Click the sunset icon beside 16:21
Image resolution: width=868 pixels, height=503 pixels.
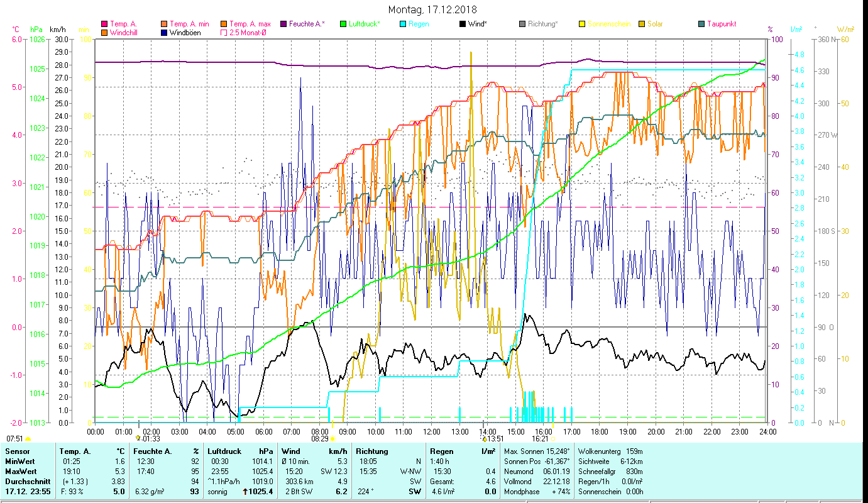coord(552,439)
